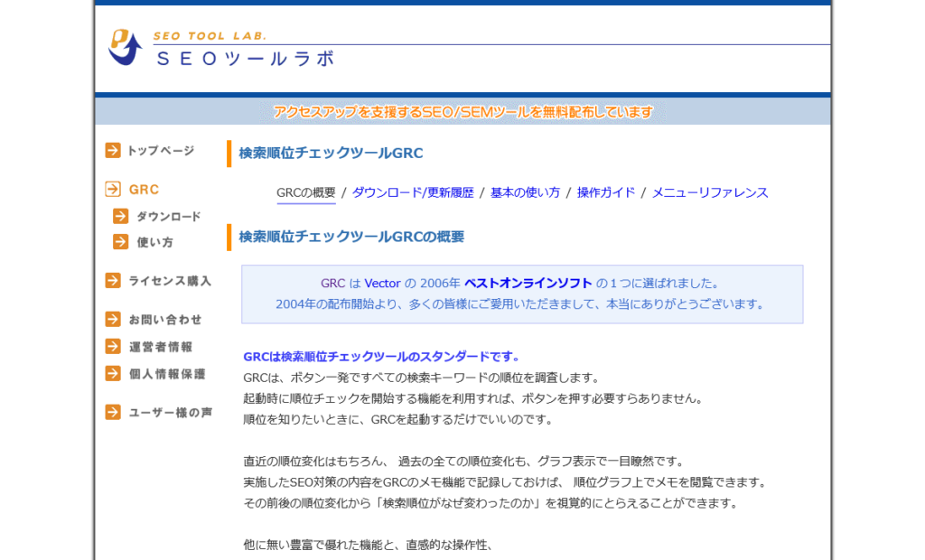Screen dimensions: 925x560
Task: Select the GRCの概要 tab
Action: tap(305, 193)
